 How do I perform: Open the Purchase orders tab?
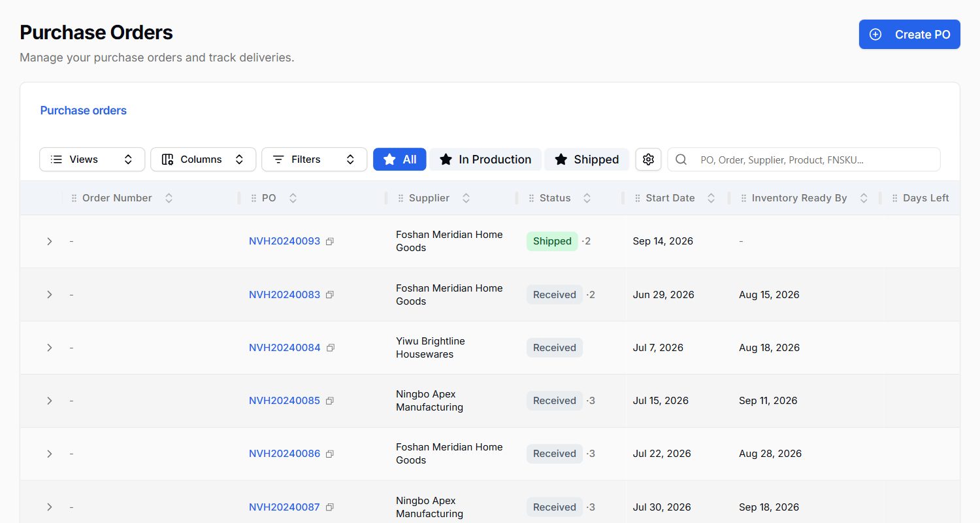click(x=84, y=110)
